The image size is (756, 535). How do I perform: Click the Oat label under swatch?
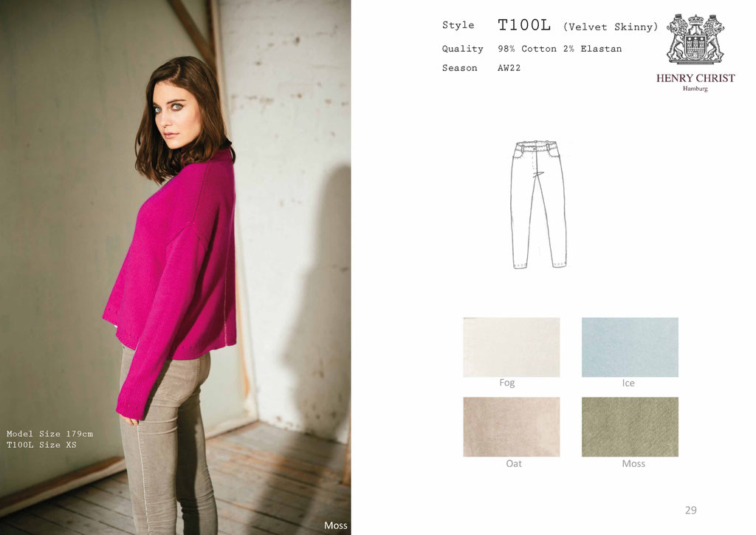coord(514,463)
